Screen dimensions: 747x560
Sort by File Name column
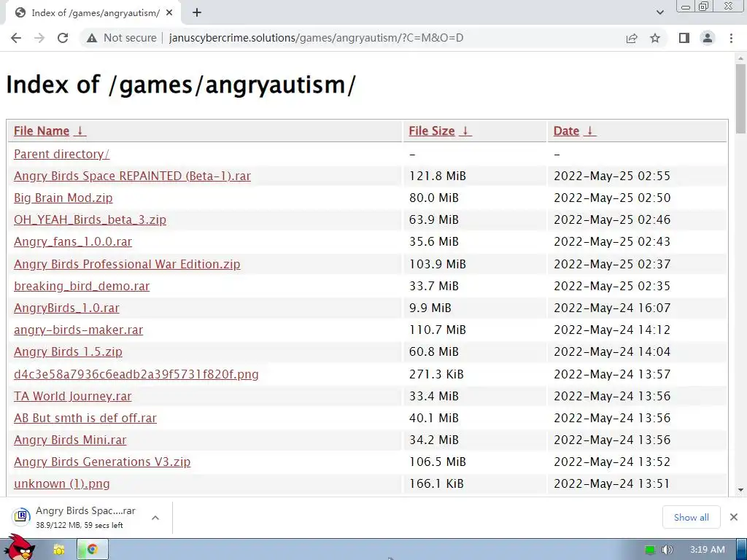(x=50, y=131)
